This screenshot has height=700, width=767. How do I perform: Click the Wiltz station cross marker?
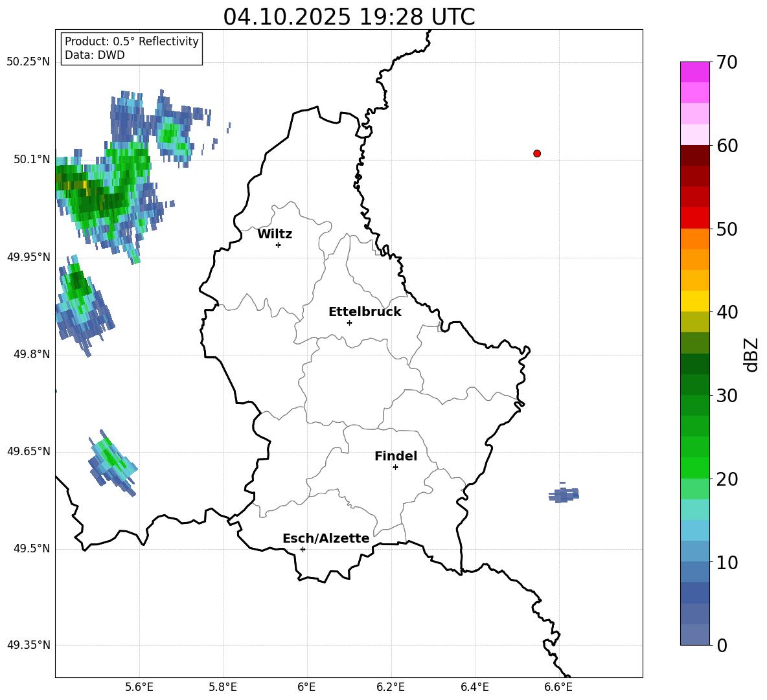click(279, 245)
